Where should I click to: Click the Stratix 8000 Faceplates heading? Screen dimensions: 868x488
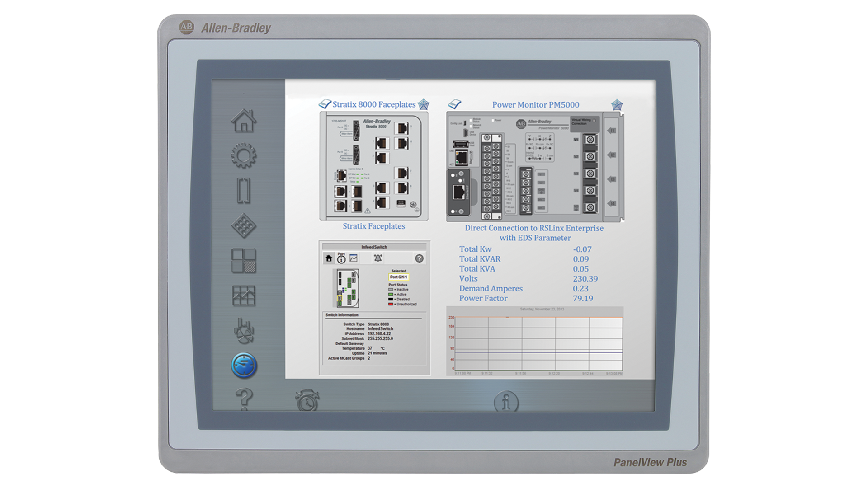[374, 104]
